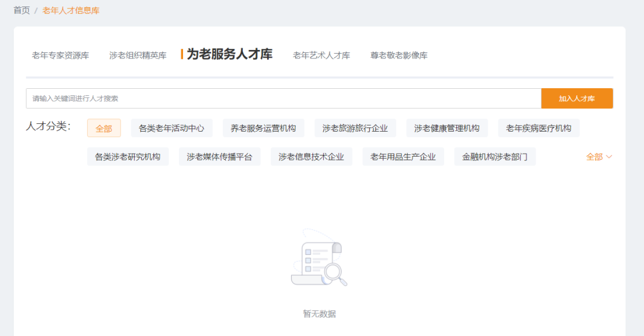Viewport: 644px width, 336px height.
Task: Pick the 涉老信息技术企业 category
Action: (x=311, y=157)
